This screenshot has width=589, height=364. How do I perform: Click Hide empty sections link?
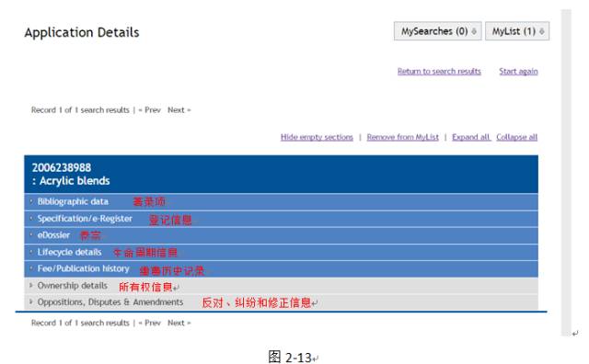tap(317, 137)
